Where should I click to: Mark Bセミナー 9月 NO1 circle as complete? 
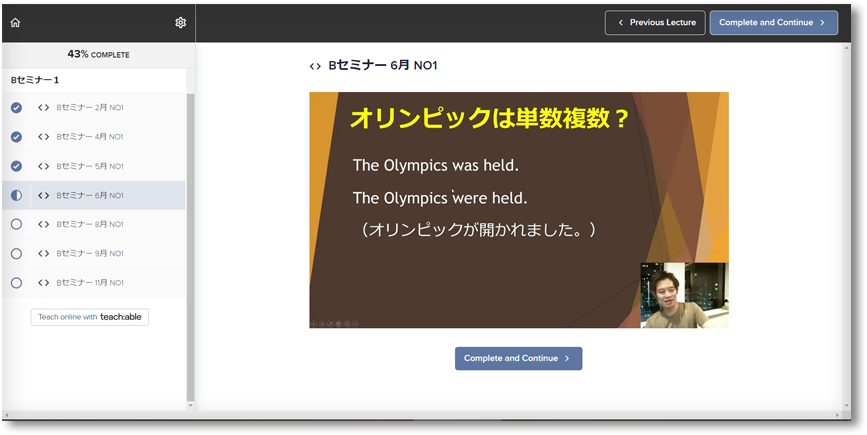[x=16, y=254]
